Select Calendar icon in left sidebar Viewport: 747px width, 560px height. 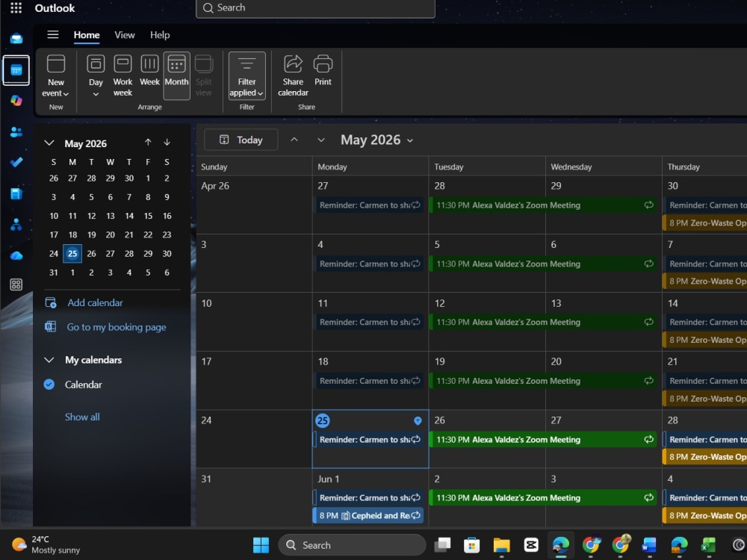(16, 70)
